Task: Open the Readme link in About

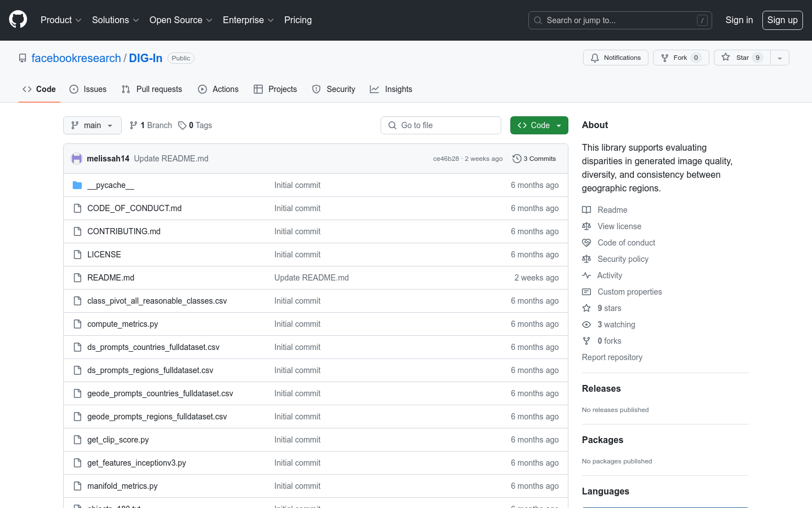Action: (612, 210)
